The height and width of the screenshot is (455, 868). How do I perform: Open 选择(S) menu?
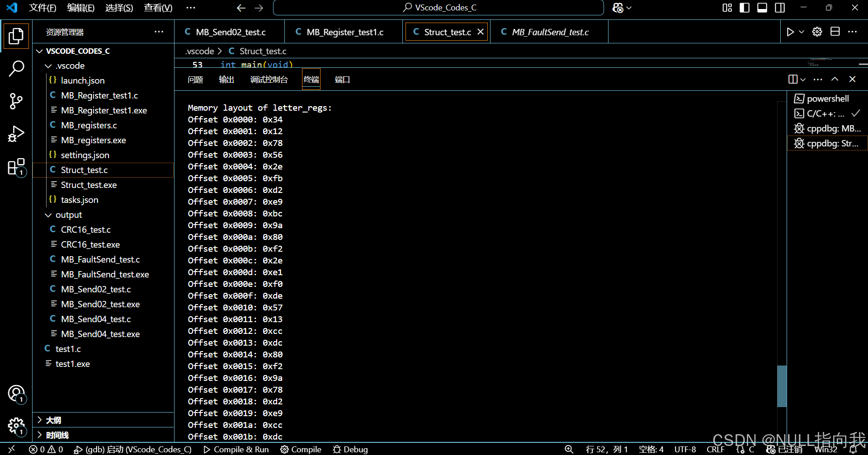coord(119,8)
